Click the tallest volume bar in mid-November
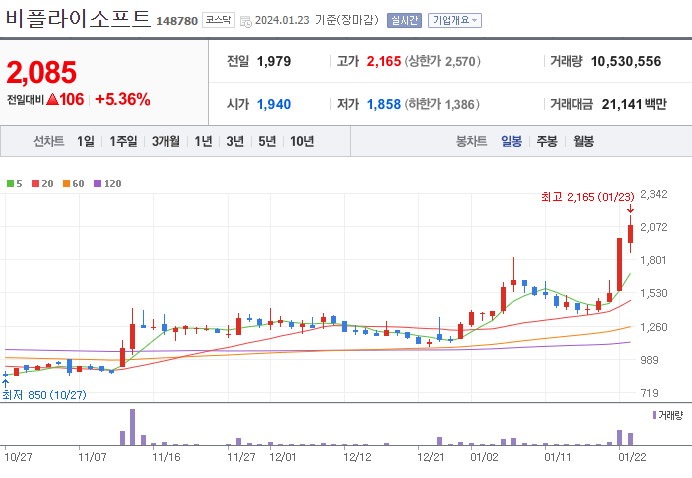The image size is (692, 478). (x=132, y=427)
